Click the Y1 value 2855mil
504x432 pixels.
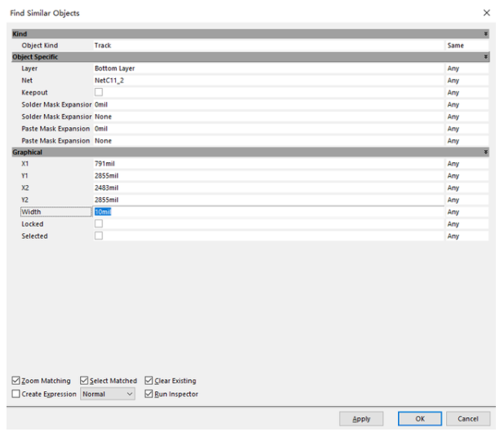click(x=268, y=176)
